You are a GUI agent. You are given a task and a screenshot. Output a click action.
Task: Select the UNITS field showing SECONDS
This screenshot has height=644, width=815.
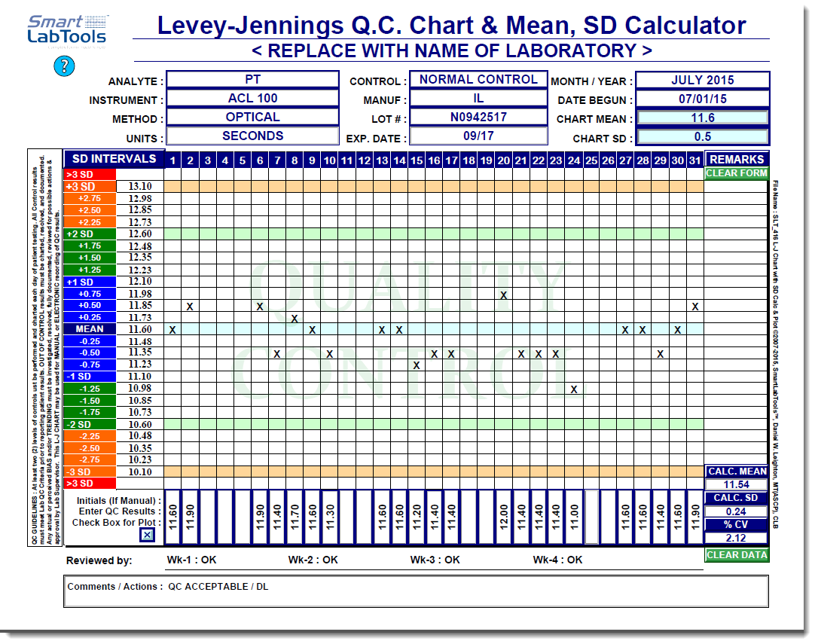point(252,136)
